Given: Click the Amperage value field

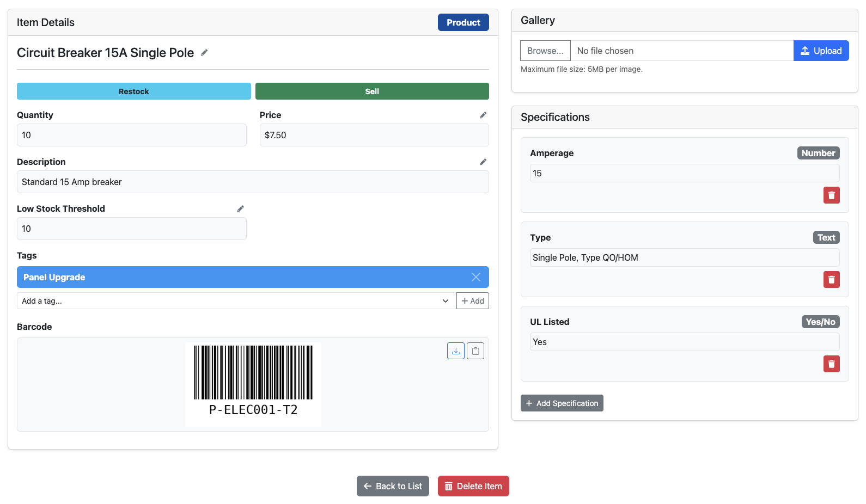Looking at the screenshot, I should [685, 173].
